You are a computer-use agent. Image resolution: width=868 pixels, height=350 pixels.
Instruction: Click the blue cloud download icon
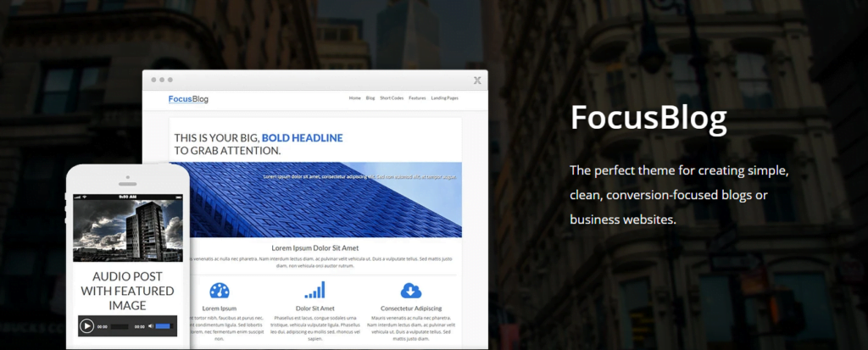[411, 290]
